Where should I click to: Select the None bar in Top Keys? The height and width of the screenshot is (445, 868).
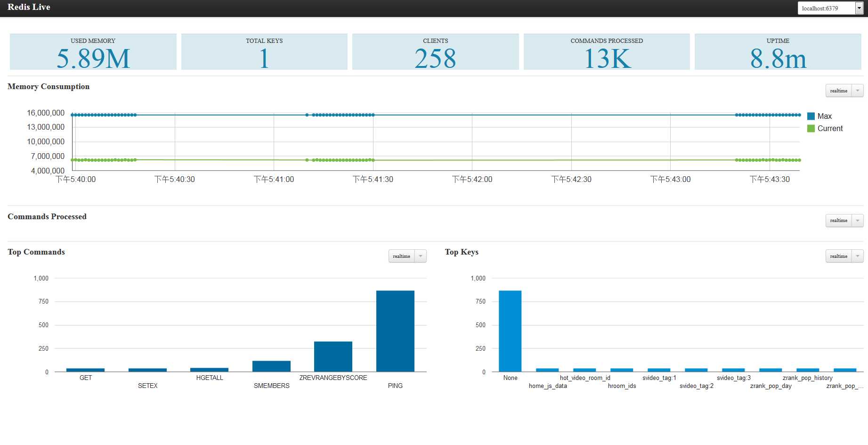coord(510,331)
